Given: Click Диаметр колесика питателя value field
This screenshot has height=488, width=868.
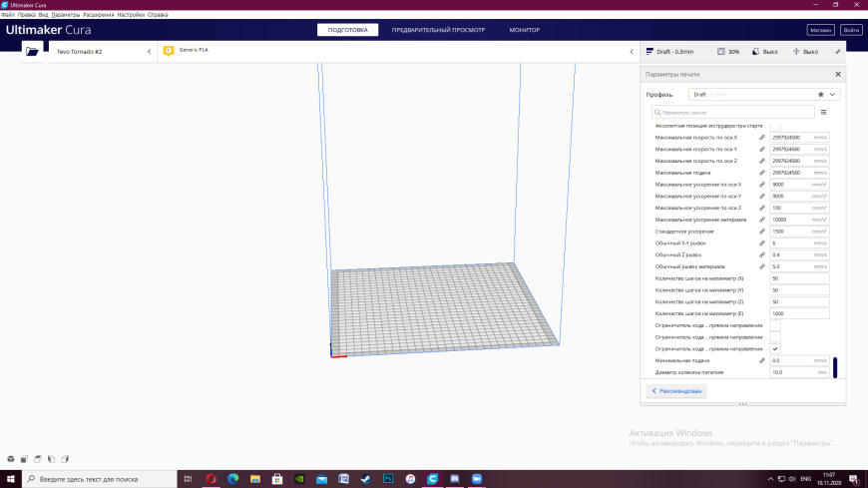Looking at the screenshot, I should coord(799,372).
